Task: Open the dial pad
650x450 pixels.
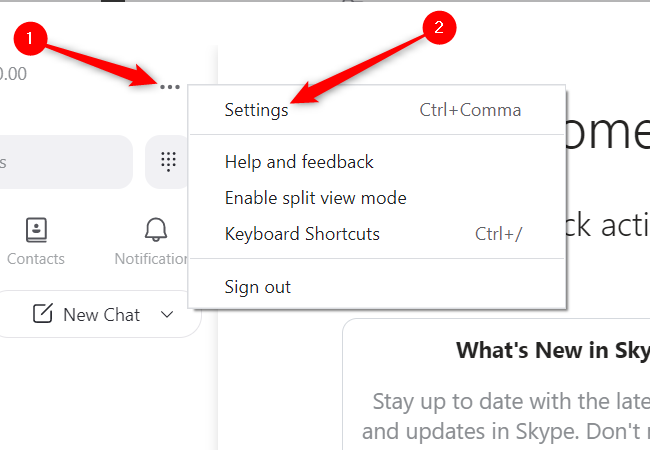Action: coord(168,161)
